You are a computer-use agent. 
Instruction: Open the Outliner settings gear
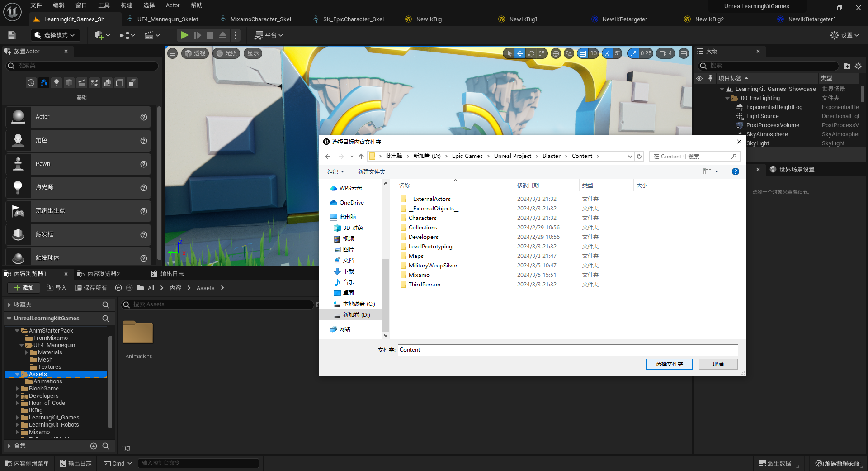[x=858, y=66]
